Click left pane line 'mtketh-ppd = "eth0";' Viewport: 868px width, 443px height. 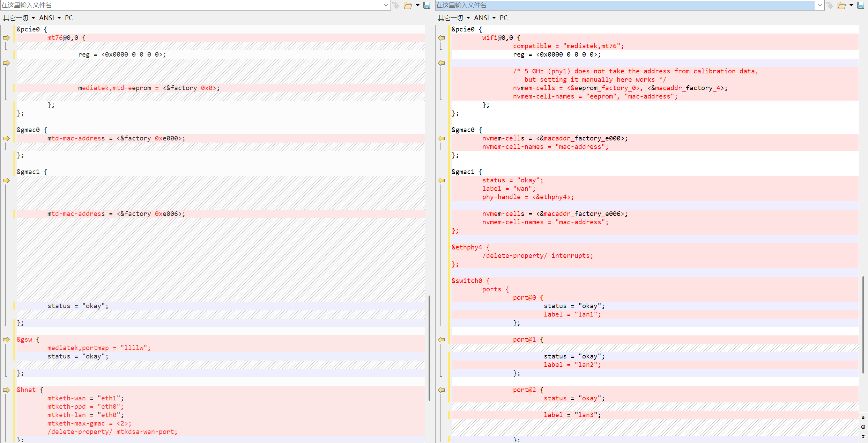pyautogui.click(x=86, y=407)
